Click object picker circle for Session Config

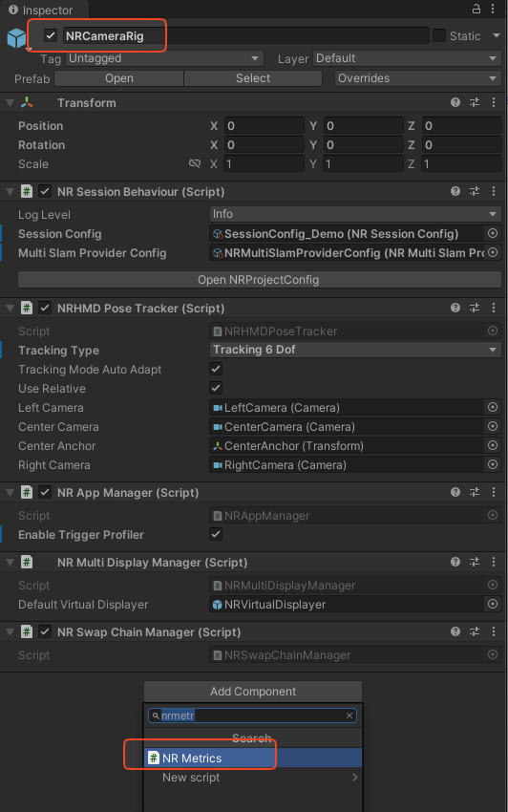[x=493, y=233]
